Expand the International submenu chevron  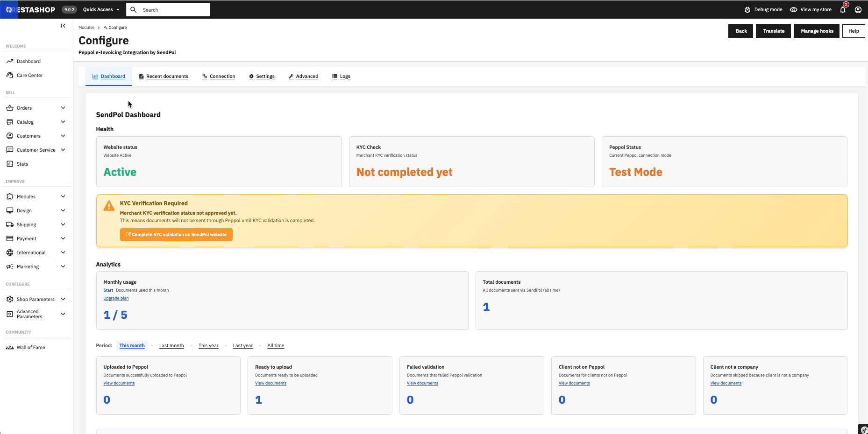click(x=63, y=252)
